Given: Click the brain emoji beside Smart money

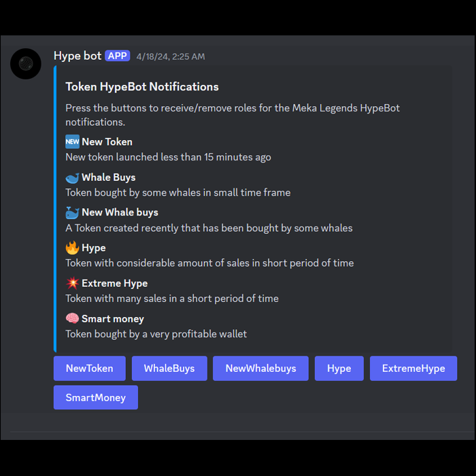Looking at the screenshot, I should point(72,318).
